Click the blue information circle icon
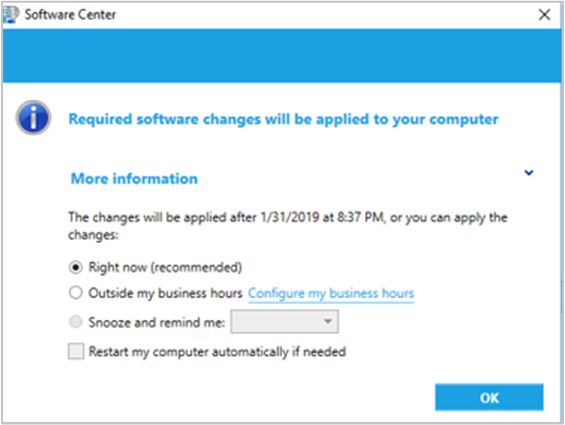The image size is (565, 425). tap(33, 118)
